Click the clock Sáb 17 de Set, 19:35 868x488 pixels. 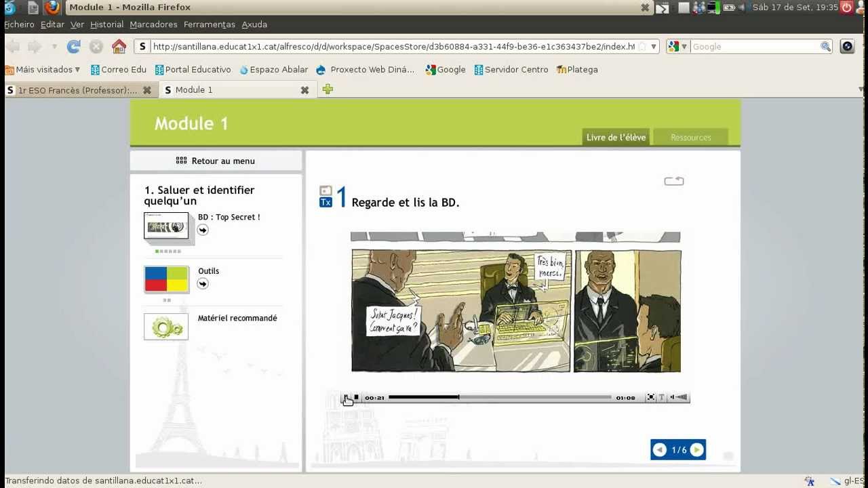click(795, 7)
